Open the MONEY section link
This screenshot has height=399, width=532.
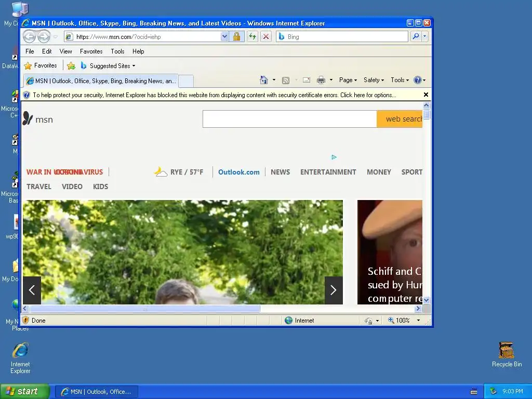(x=379, y=172)
